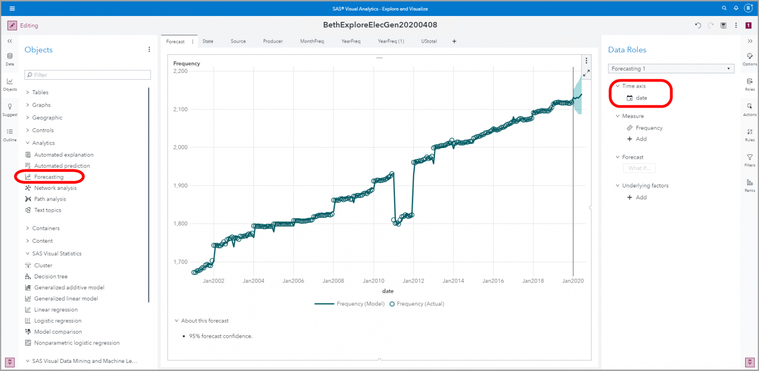Click the Filter objects search field
Image resolution: width=759 pixels, height=371 pixels.
tap(88, 75)
